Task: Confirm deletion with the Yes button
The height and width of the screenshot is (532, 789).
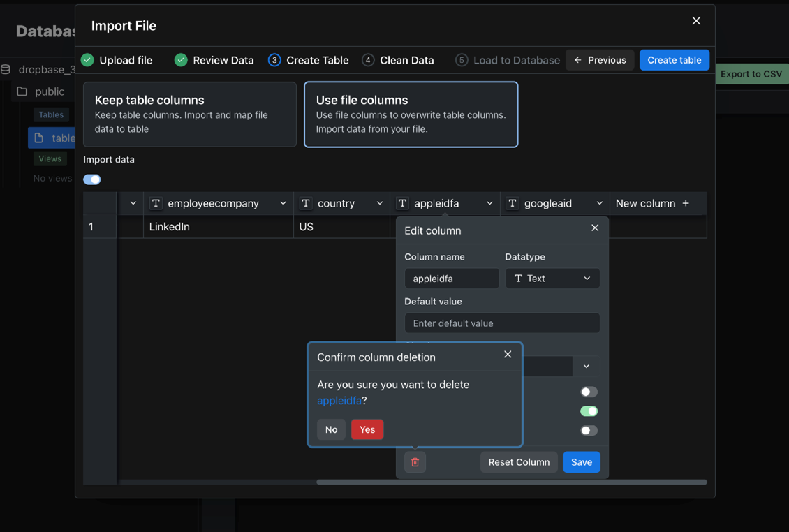Action: 367,429
